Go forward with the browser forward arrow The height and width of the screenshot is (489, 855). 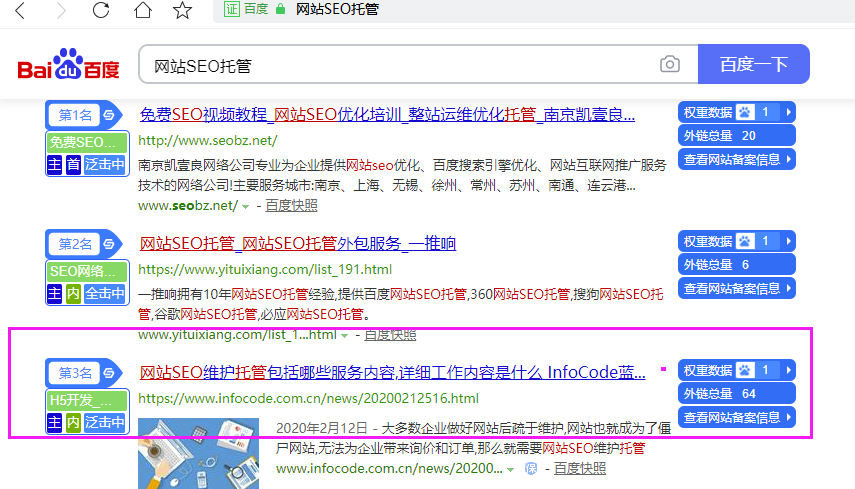[x=61, y=10]
